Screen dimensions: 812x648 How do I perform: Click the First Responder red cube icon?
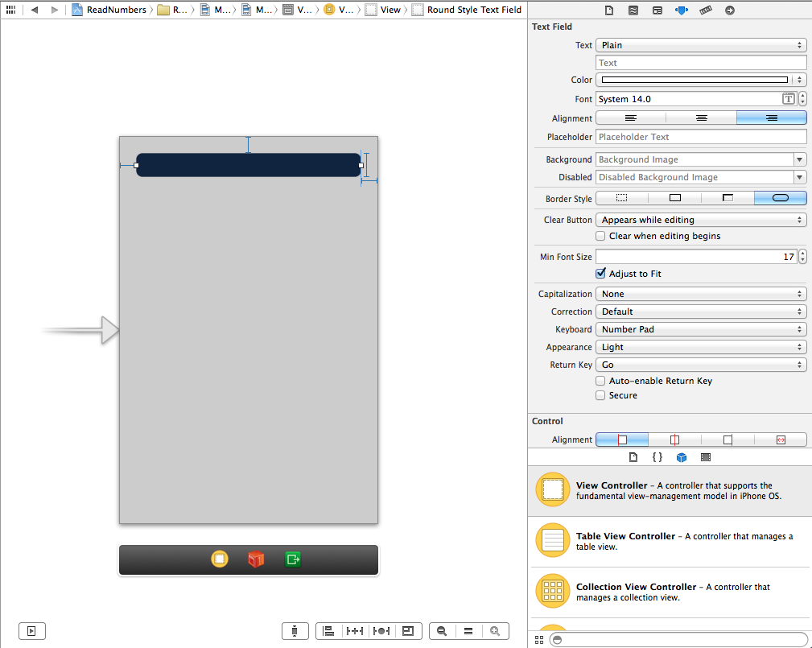coord(256,559)
